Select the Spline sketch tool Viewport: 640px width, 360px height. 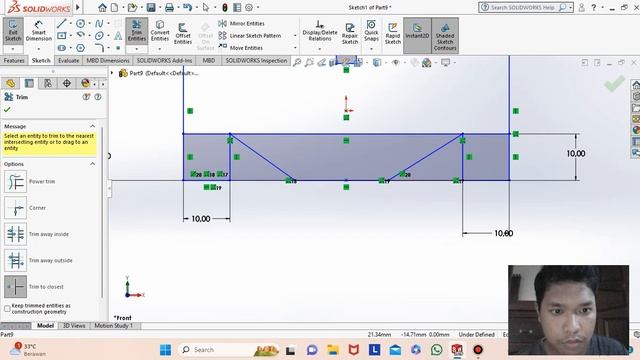tap(99, 24)
